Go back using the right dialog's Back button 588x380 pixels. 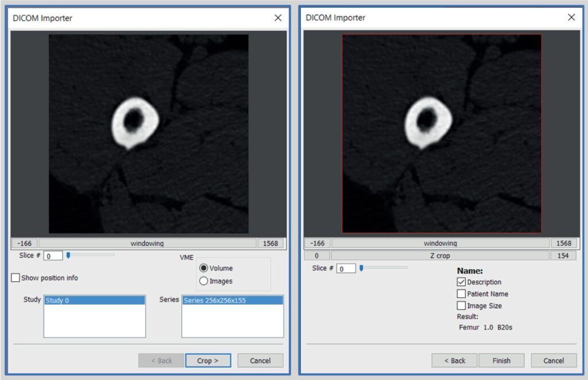pyautogui.click(x=454, y=360)
